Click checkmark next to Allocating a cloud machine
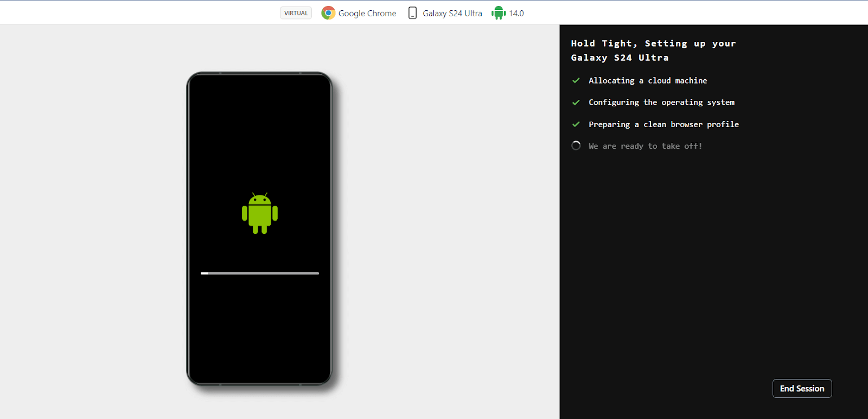 coord(576,80)
